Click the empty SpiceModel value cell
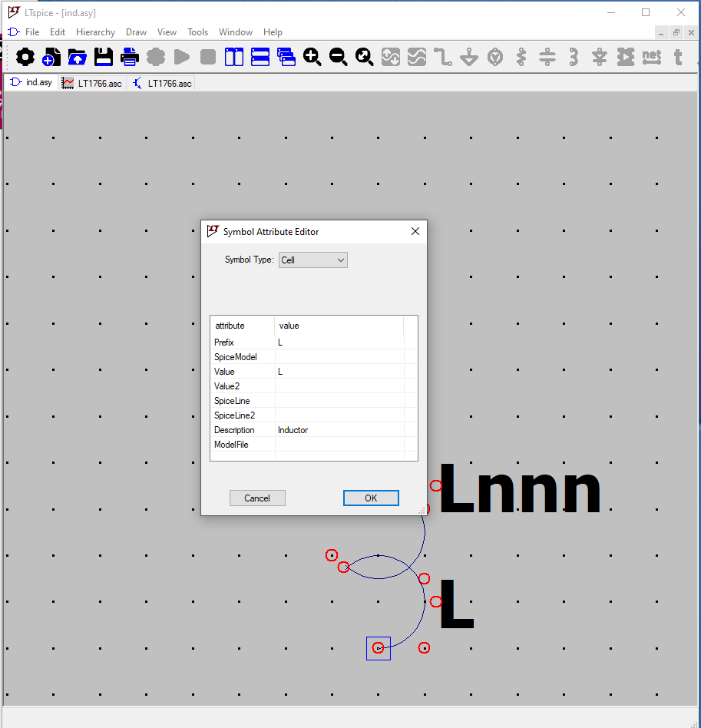This screenshot has width=701, height=728. pyautogui.click(x=338, y=357)
